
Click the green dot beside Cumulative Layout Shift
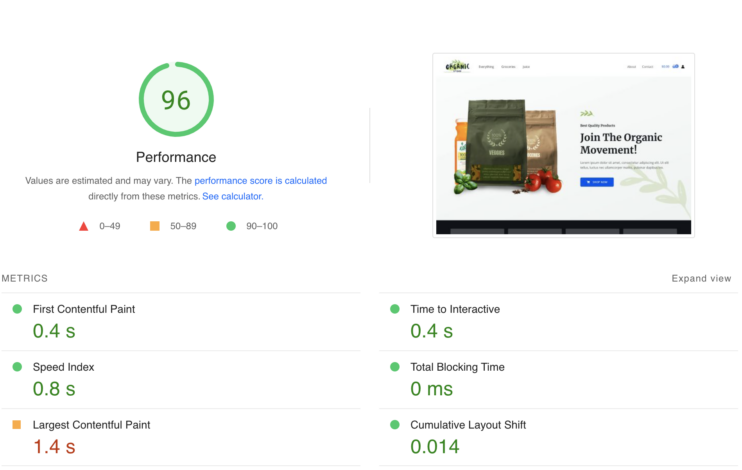[395, 425]
